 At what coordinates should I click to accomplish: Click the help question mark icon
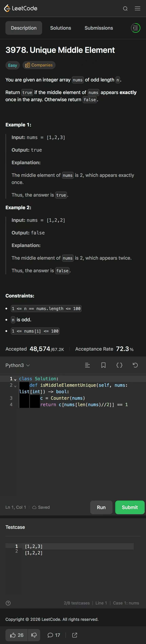tap(8, 603)
